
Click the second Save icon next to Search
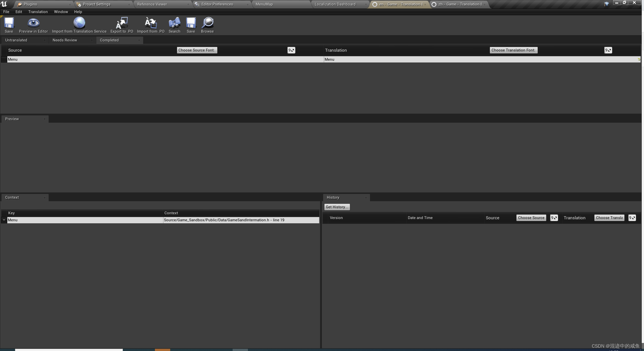[191, 23]
